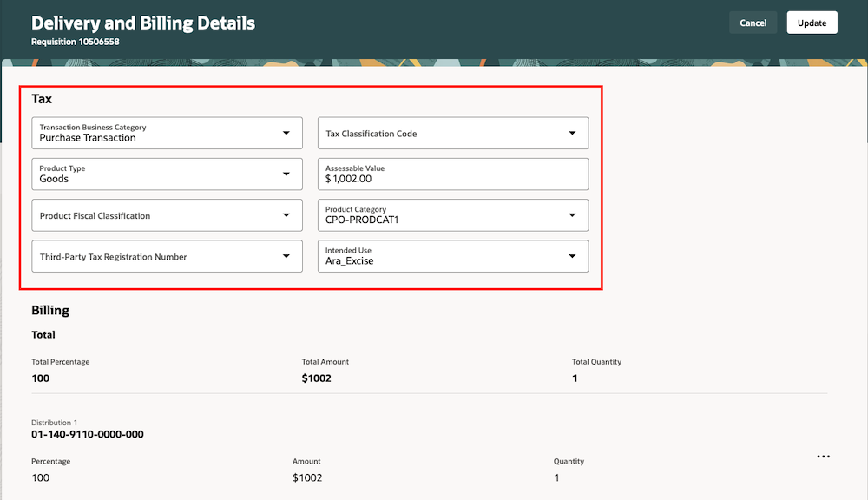
Task: Open Third-Party Tax Registration Number dropdown
Action: click(168, 256)
